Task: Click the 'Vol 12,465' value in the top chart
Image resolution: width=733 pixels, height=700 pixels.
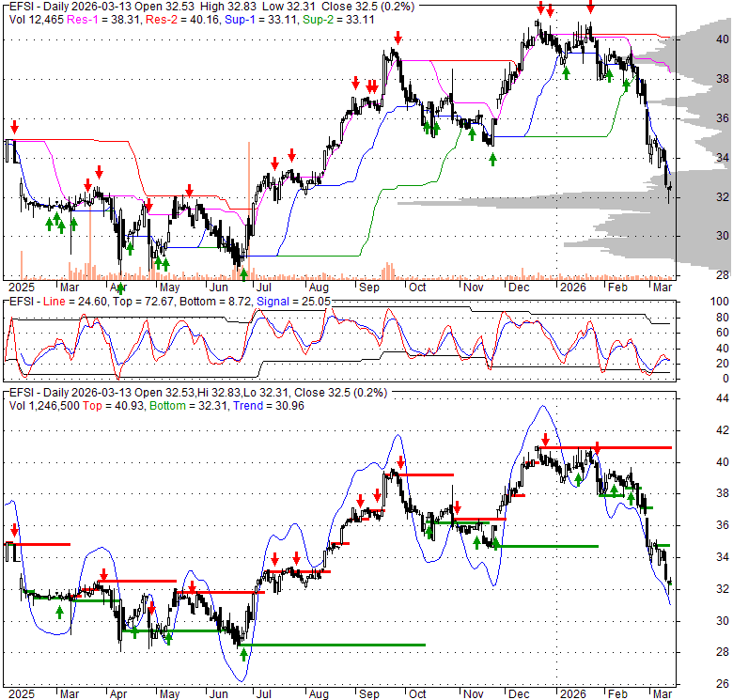Action: [x=37, y=20]
